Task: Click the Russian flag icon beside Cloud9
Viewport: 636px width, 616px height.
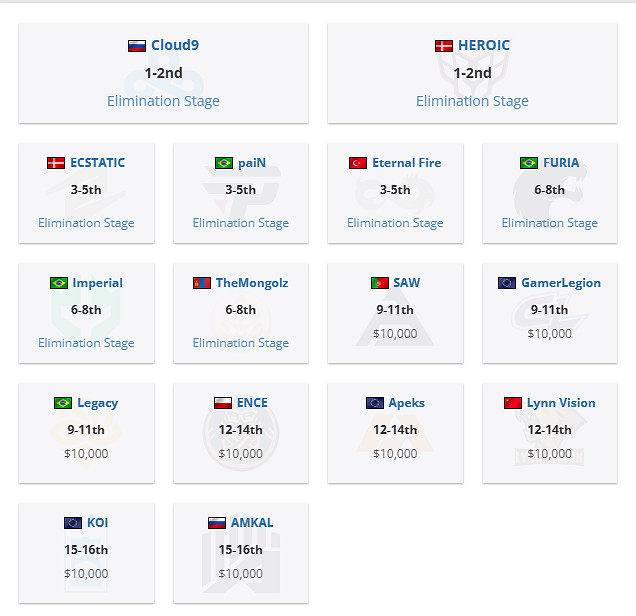Action: click(137, 46)
